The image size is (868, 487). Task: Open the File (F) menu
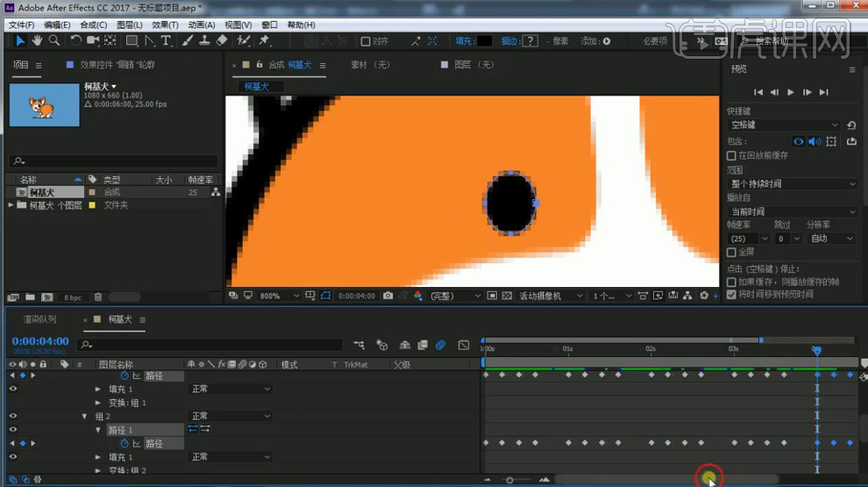tap(22, 25)
